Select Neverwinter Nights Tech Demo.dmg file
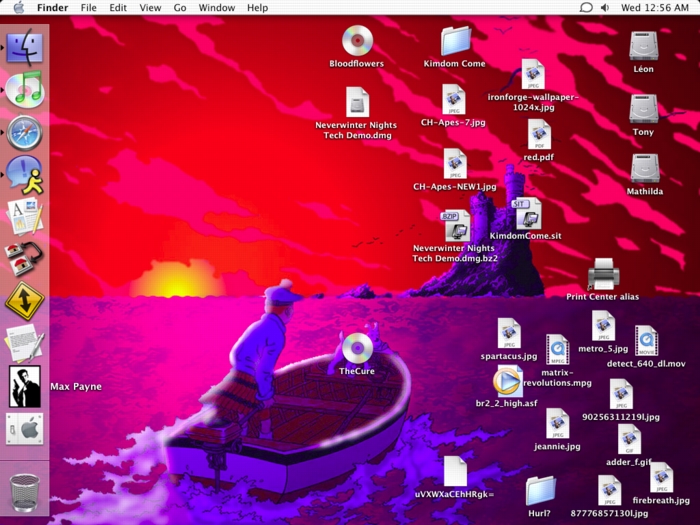Viewport: 700px width, 525px height. pos(357,102)
